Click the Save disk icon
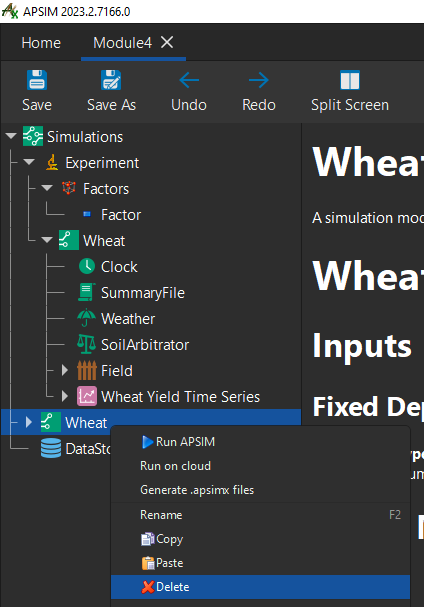The image size is (424, 607). [37, 80]
